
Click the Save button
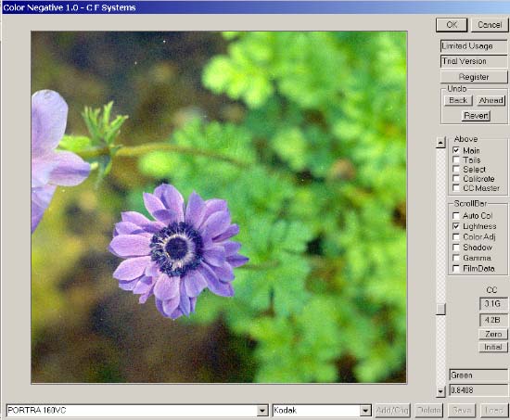pyautogui.click(x=462, y=411)
